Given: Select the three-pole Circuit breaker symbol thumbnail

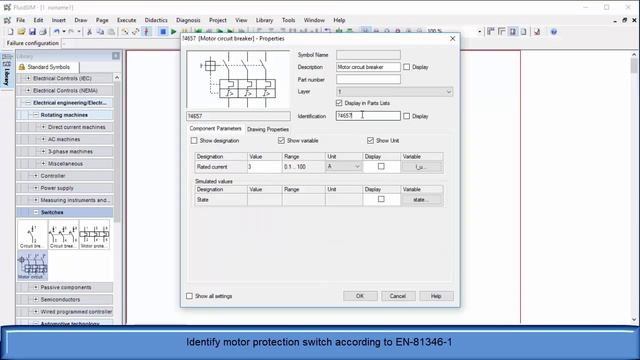Looking at the screenshot, I should pos(63,234).
